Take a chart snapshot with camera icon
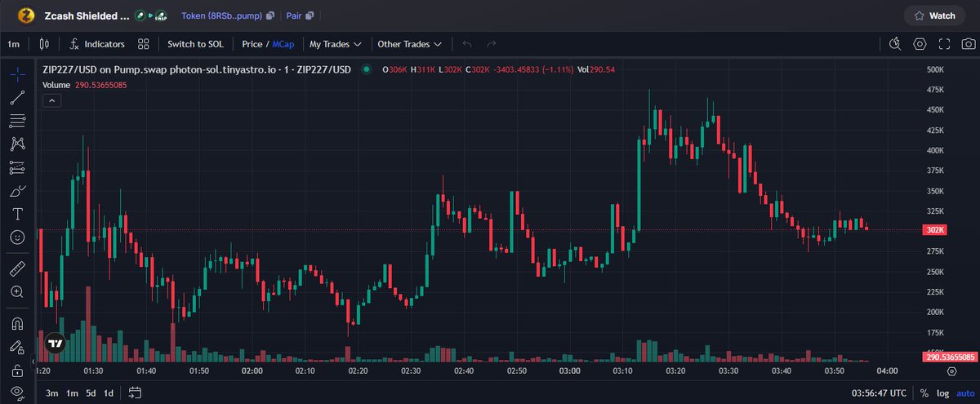980x404 pixels. [x=968, y=44]
